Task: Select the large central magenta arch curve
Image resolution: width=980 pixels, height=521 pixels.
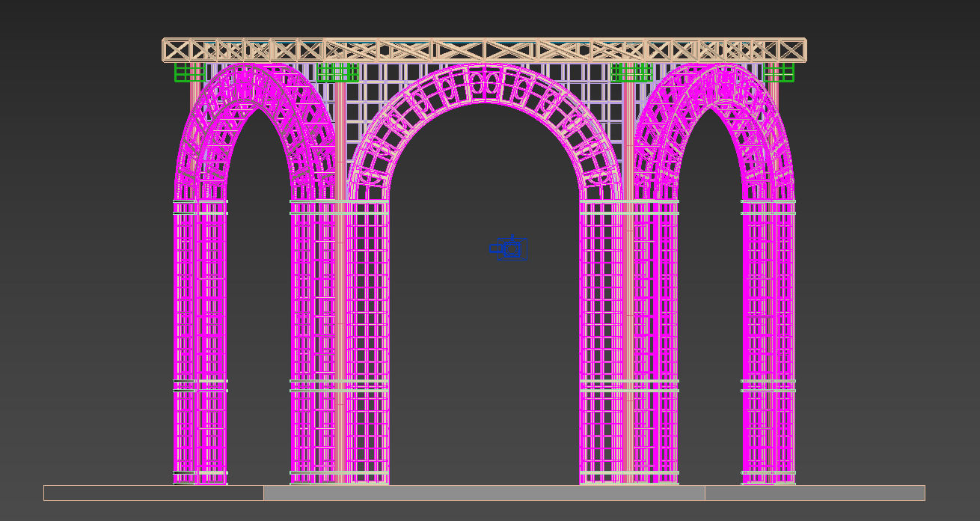Action: click(x=486, y=84)
